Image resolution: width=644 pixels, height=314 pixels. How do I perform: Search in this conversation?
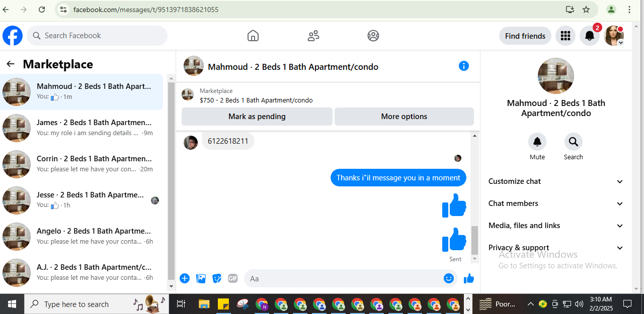[573, 142]
